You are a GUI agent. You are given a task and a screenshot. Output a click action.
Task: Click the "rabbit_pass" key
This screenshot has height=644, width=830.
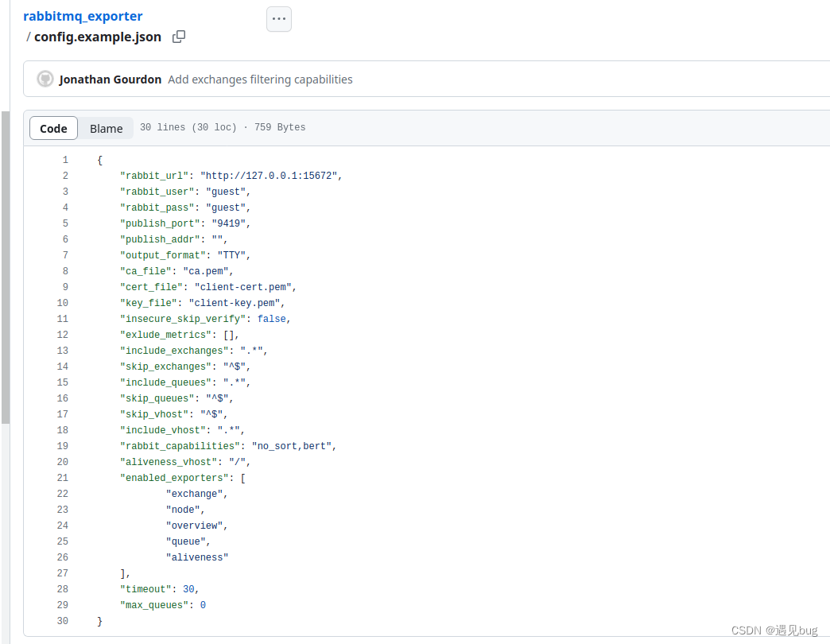157,208
